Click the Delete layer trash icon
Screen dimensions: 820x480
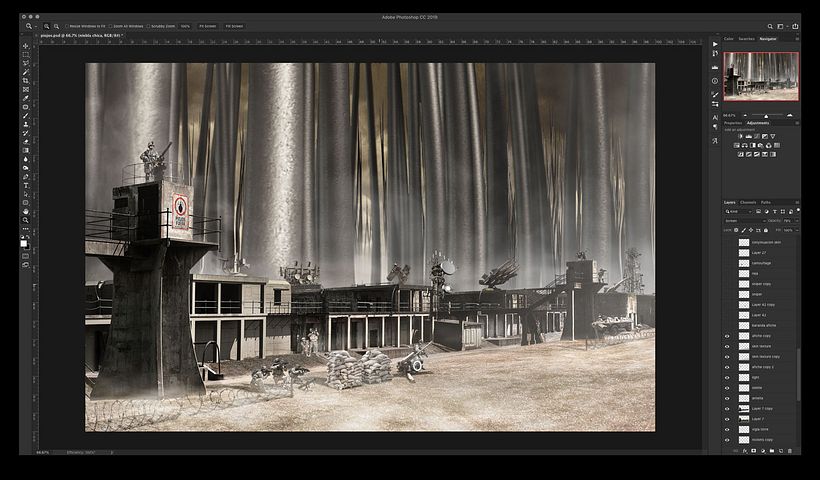[x=790, y=451]
